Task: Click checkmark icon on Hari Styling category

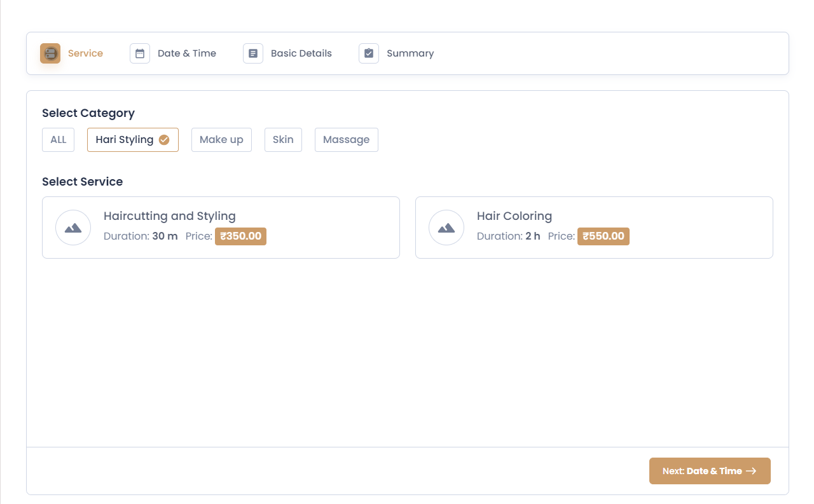Action: click(x=164, y=140)
